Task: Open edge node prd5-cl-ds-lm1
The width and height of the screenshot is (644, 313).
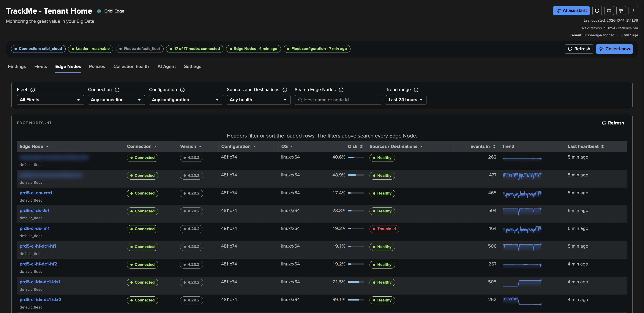Action: click(x=34, y=228)
